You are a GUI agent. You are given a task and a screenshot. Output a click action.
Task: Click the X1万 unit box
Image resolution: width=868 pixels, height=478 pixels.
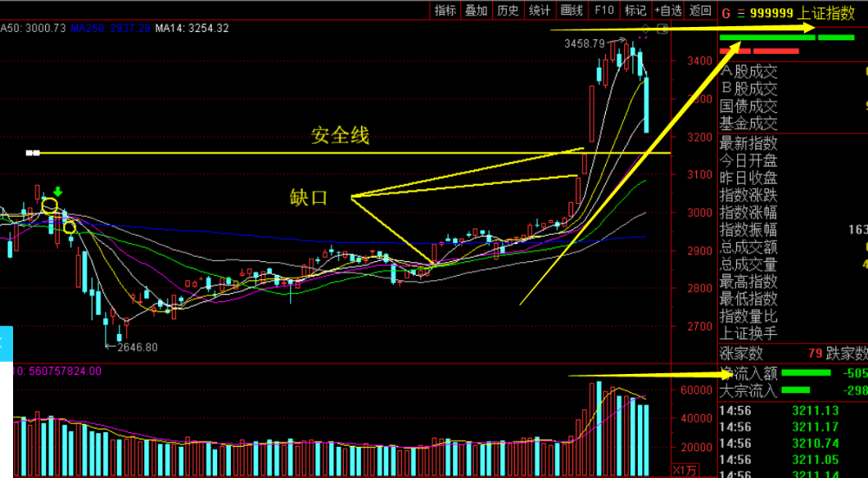pos(684,470)
